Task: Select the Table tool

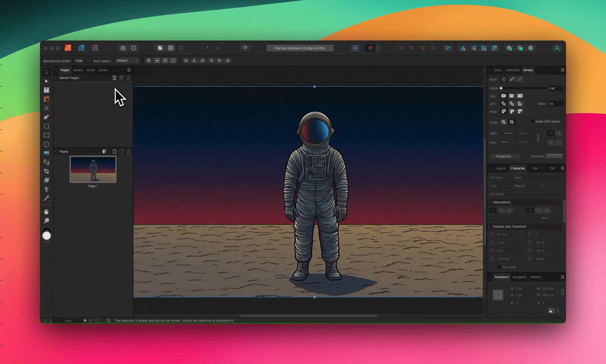Action: click(x=47, y=99)
